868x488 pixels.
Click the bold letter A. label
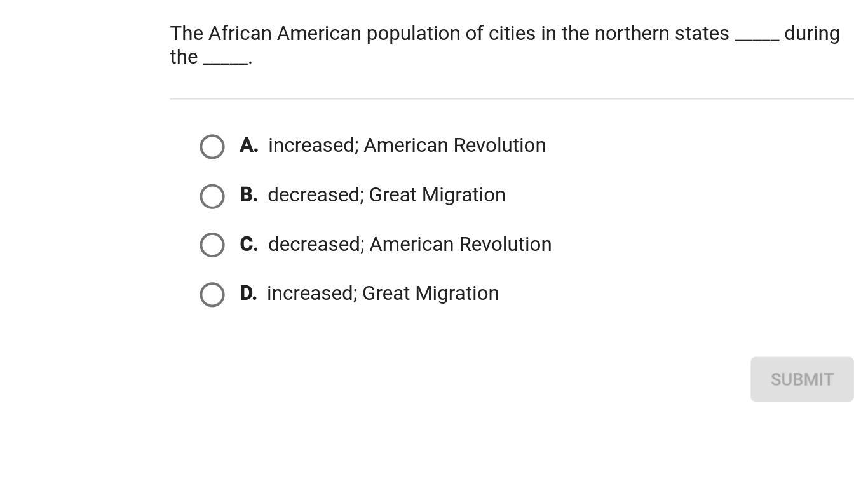pos(249,146)
